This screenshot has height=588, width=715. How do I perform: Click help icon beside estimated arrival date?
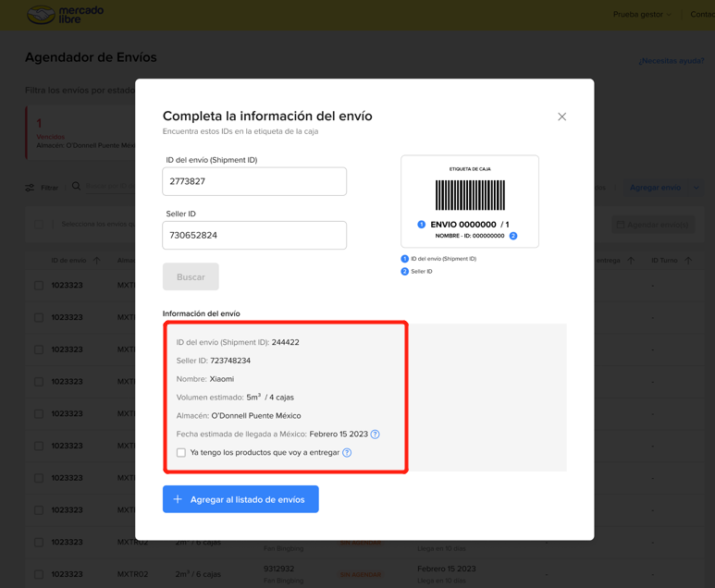375,435
